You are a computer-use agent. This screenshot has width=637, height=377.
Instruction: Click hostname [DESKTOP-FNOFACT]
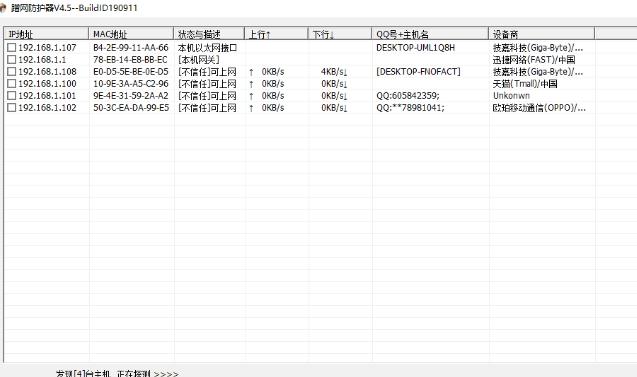point(418,72)
